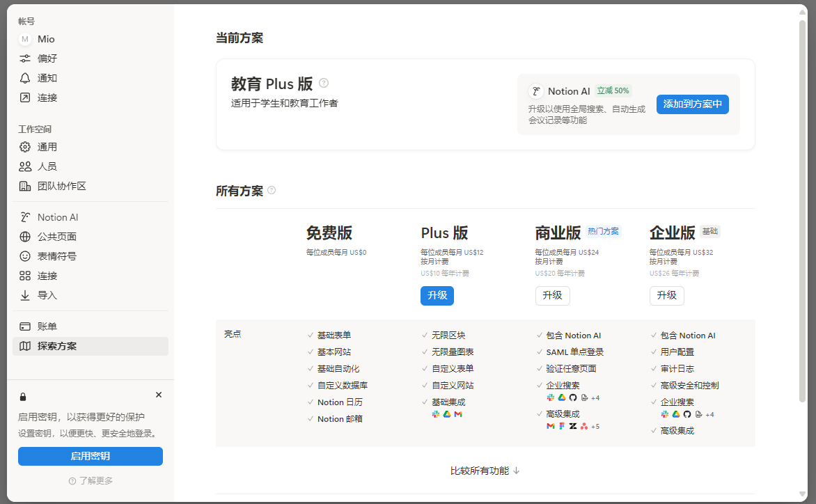Click the 连接 grid icon under 工作空间
Viewport: 816px width, 504px height.
[25, 276]
